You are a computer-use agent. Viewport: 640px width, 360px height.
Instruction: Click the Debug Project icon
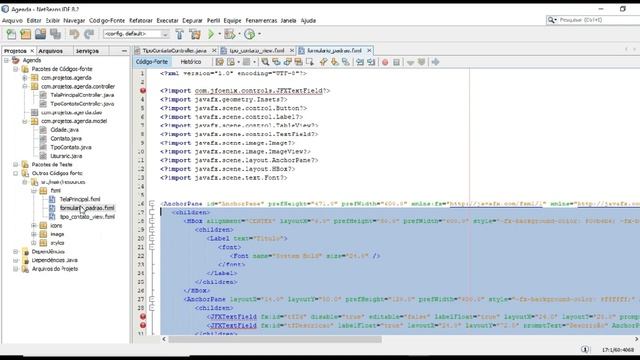tap(229, 34)
